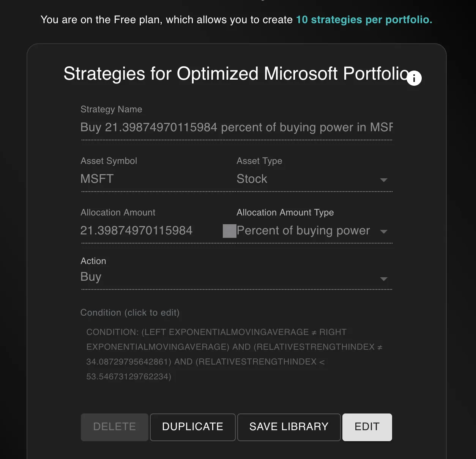Select the Asset Symbol field containing MSFT
Screen dimensions: 476x459
click(x=154, y=179)
